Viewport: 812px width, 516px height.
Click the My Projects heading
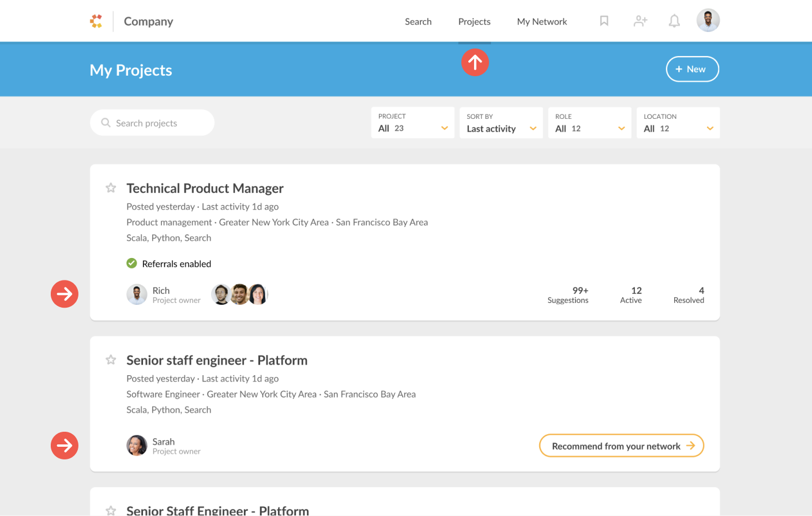131,70
